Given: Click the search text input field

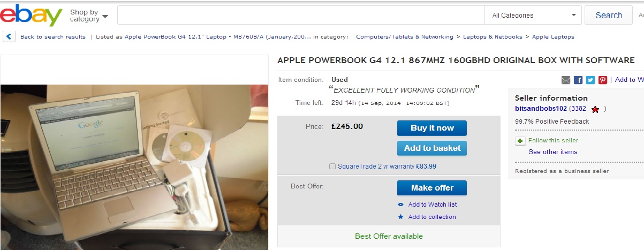Looking at the screenshot, I should pyautogui.click(x=301, y=16).
